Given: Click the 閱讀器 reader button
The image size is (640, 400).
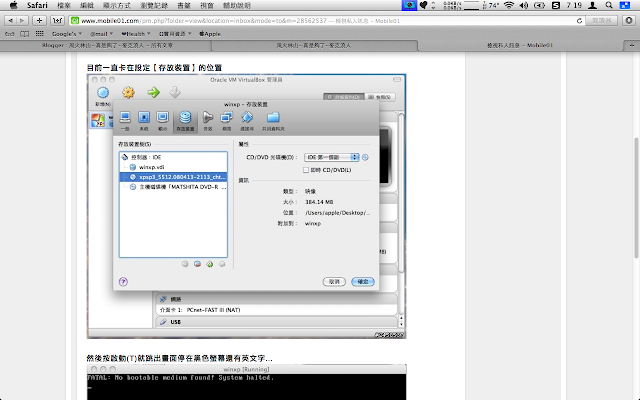Looking at the screenshot, I should coord(602,20).
